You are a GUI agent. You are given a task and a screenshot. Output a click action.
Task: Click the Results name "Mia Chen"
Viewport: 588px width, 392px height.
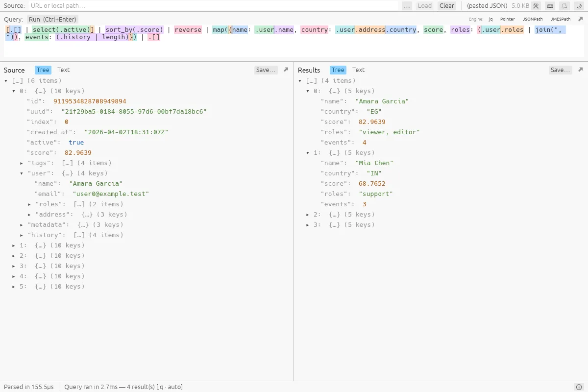point(374,163)
